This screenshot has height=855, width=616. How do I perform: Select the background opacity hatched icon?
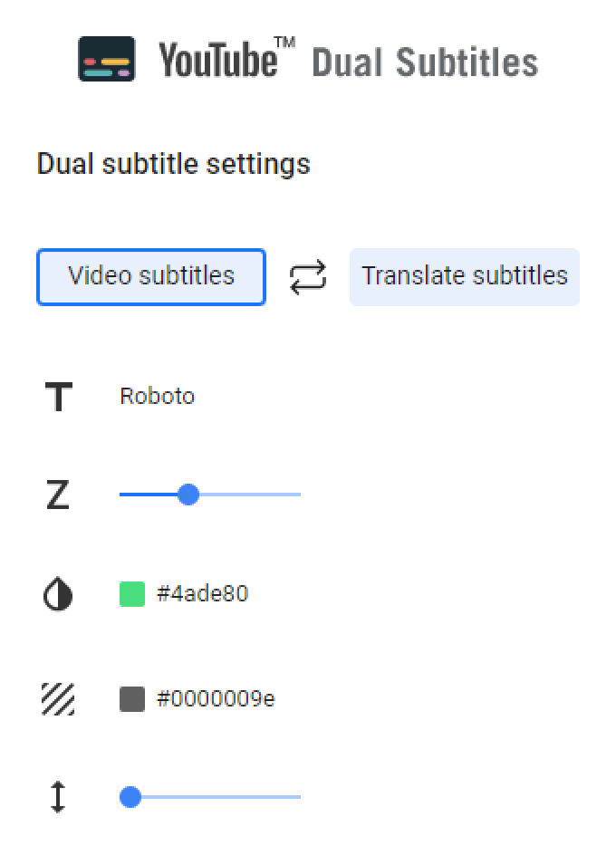click(57, 699)
